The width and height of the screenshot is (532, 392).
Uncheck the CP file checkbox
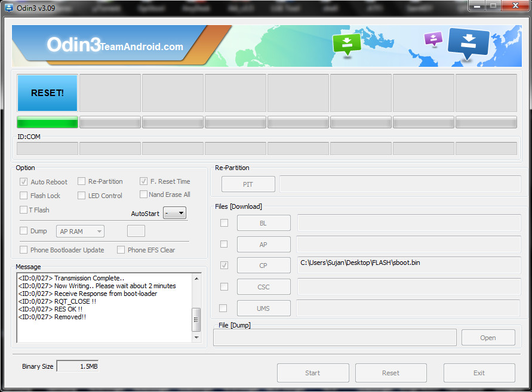point(225,265)
